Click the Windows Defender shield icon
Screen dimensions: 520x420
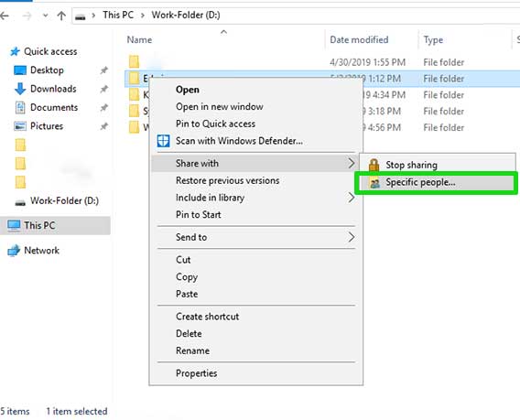pyautogui.click(x=163, y=141)
